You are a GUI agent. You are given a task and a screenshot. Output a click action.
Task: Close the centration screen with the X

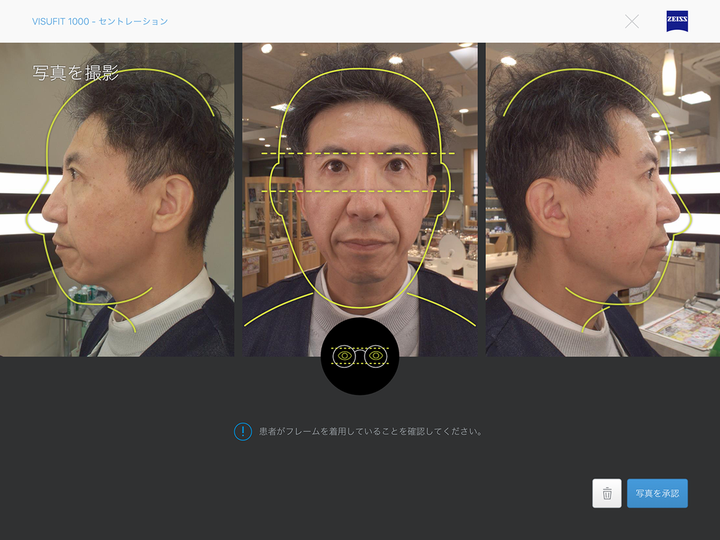coord(632,21)
